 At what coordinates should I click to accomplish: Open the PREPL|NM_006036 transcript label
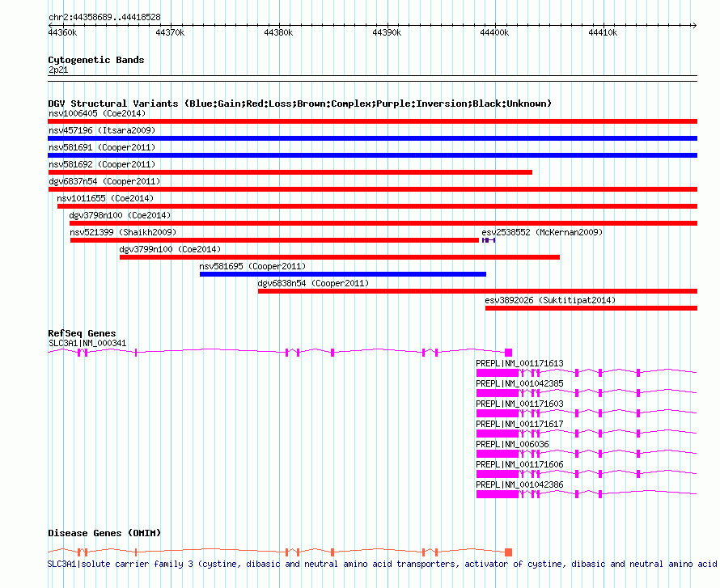click(x=512, y=444)
